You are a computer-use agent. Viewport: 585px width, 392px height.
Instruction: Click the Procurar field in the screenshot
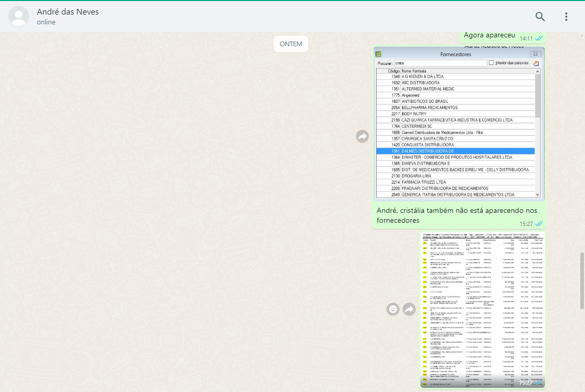(440, 63)
